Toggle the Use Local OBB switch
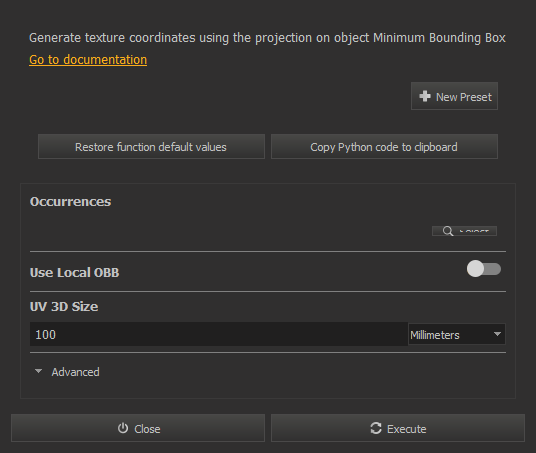 (x=484, y=269)
